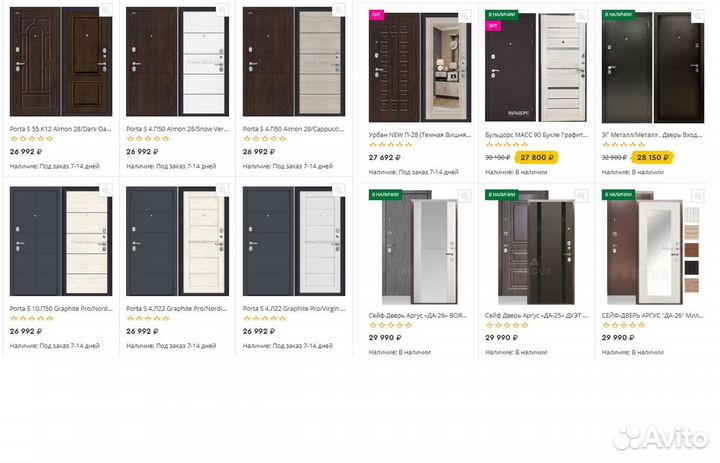Viewport: 720px width, 463px height.
Task: Open Porta S 4.П50 Almon 28/Cappuccino product link
Action: point(291,129)
